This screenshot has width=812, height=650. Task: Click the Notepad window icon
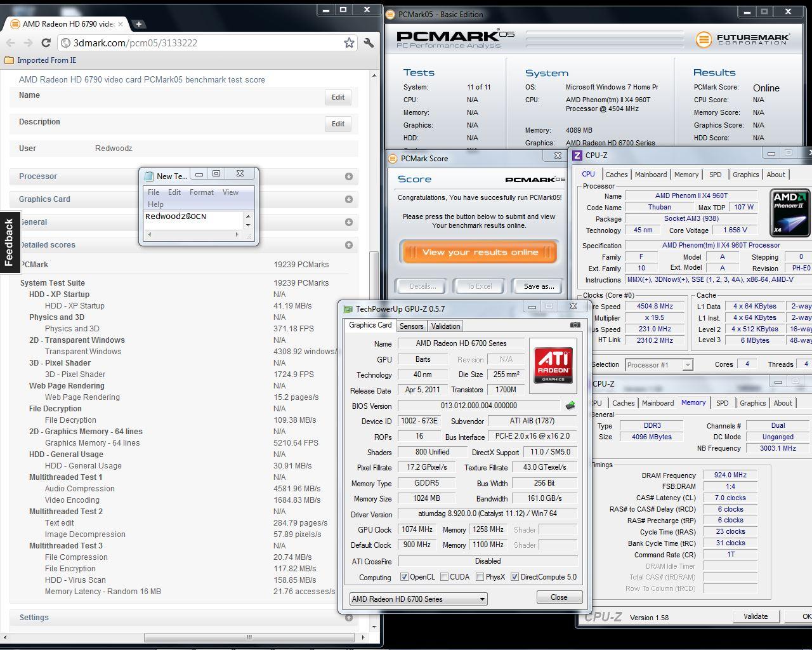click(x=149, y=176)
